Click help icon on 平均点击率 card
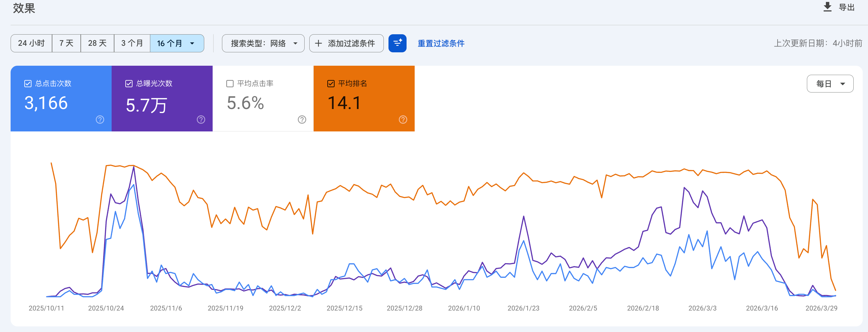Image resolution: width=868 pixels, height=332 pixels. pos(302,120)
